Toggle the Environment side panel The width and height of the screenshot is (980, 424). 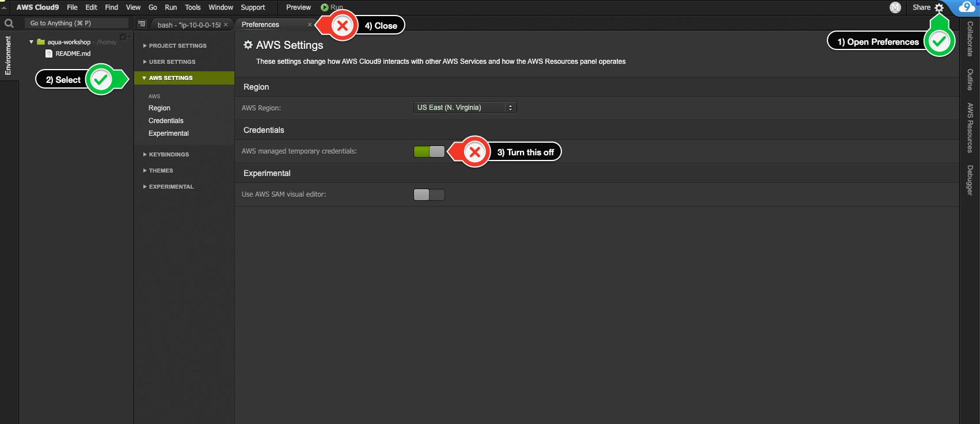[8, 55]
